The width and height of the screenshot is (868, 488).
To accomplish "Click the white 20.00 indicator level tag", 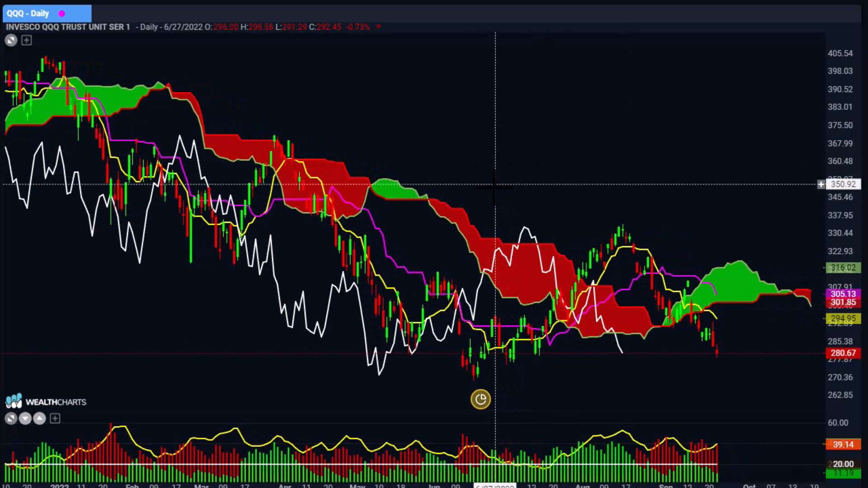I will click(844, 464).
